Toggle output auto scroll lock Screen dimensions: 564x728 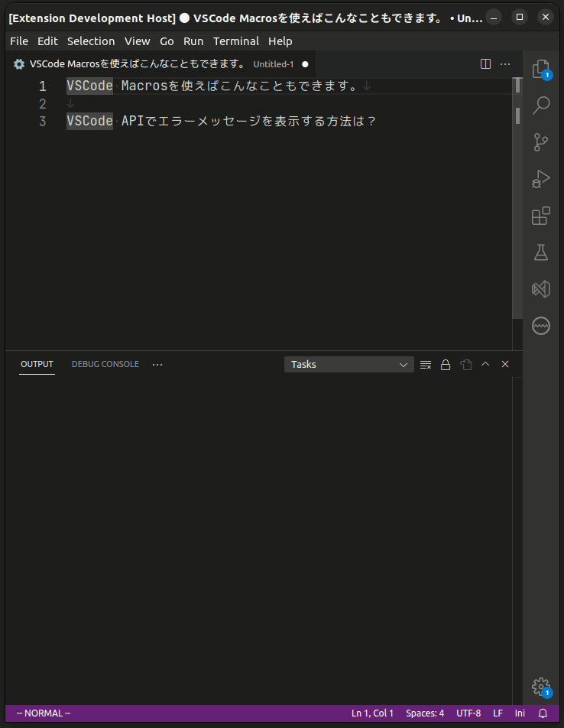click(x=446, y=365)
